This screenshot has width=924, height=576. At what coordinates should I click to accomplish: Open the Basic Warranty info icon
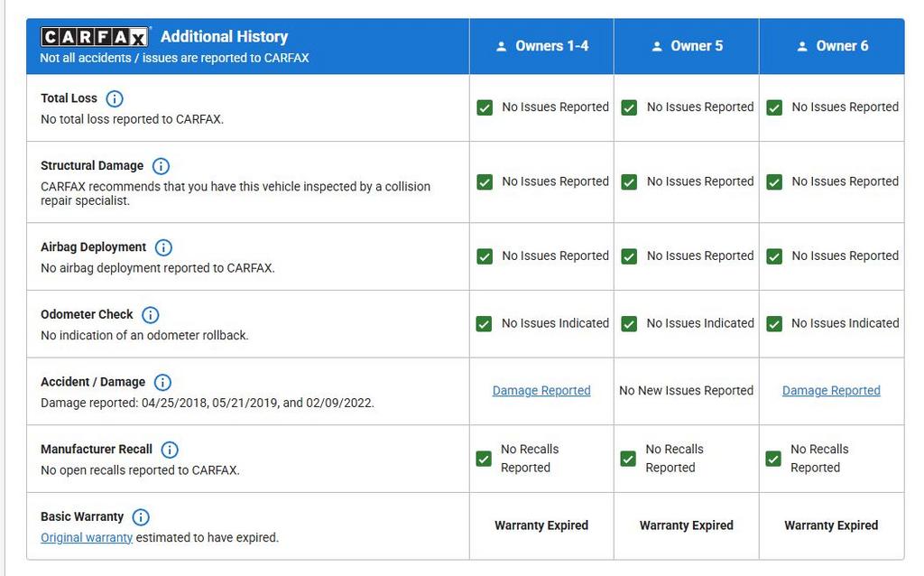click(x=141, y=517)
